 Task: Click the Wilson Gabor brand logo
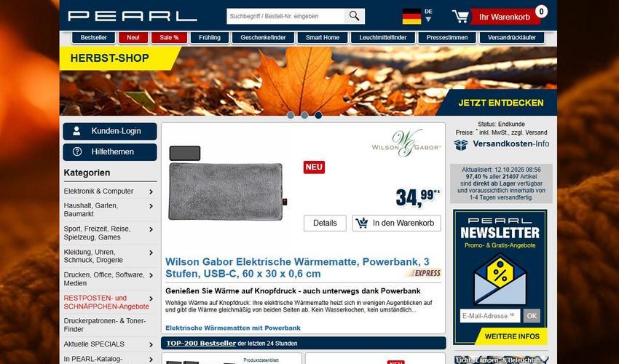[x=406, y=143]
